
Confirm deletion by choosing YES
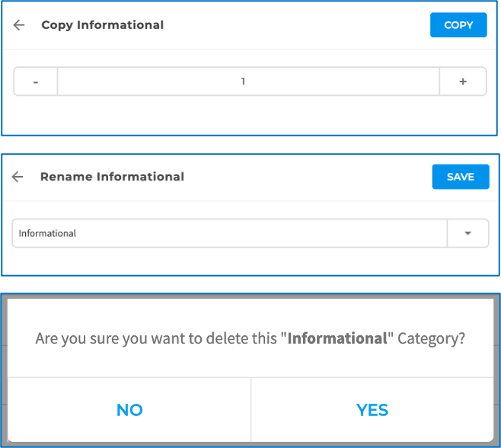pos(372,410)
